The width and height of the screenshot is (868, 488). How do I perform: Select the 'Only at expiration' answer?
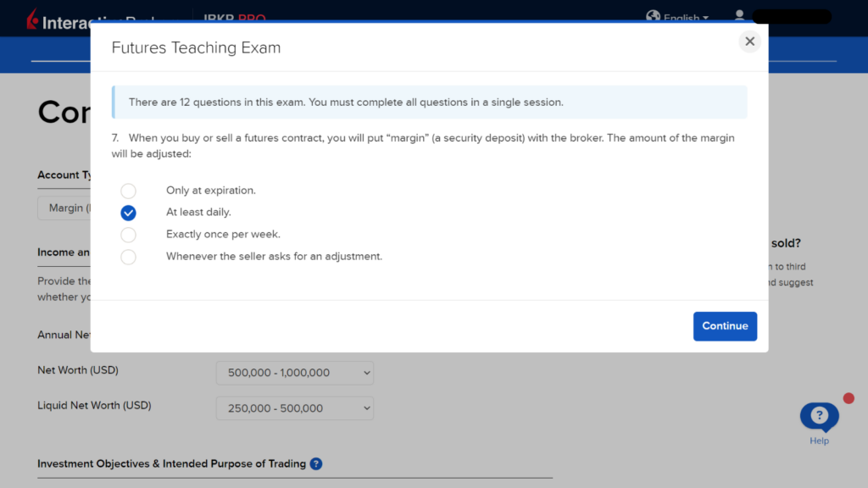[x=128, y=191]
